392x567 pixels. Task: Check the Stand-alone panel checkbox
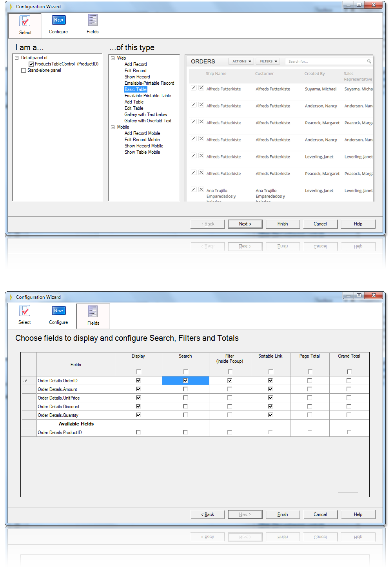[23, 70]
